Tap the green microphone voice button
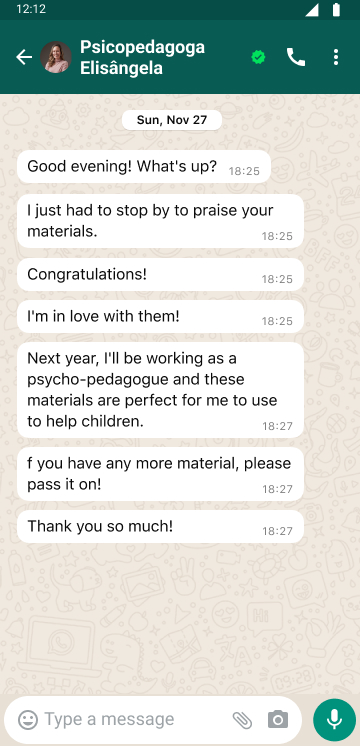The width and height of the screenshot is (360, 746). (x=335, y=719)
